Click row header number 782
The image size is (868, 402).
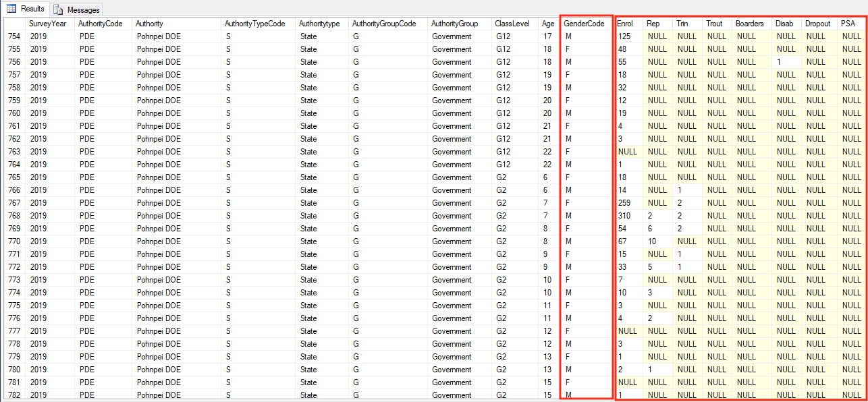13,395
